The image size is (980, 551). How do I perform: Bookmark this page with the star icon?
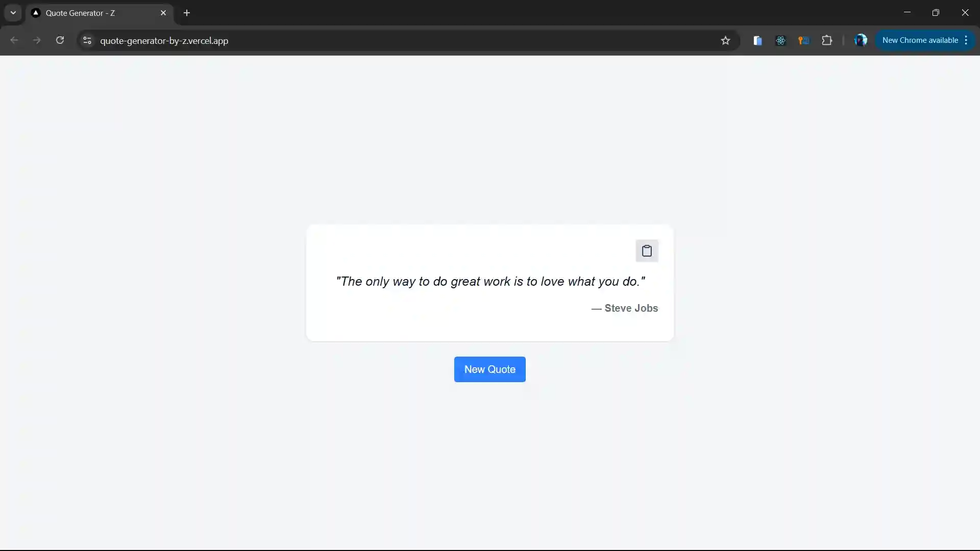click(725, 40)
